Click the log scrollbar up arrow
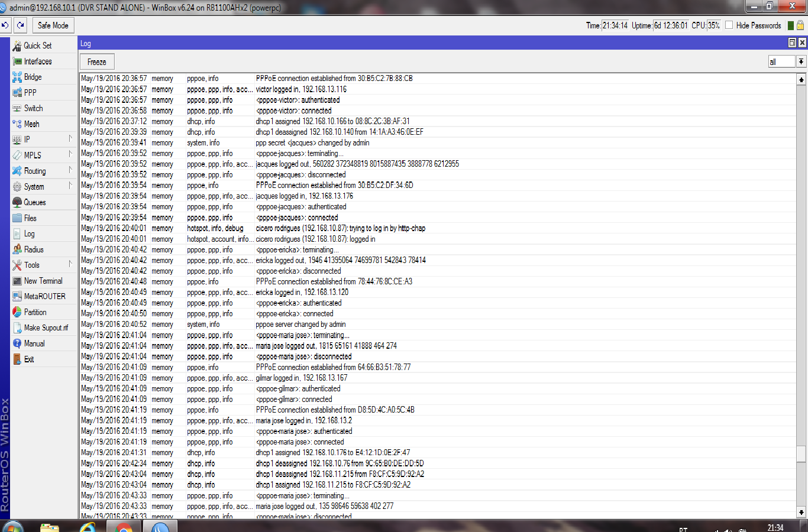Image resolution: width=808 pixels, height=532 pixels. tap(801, 79)
